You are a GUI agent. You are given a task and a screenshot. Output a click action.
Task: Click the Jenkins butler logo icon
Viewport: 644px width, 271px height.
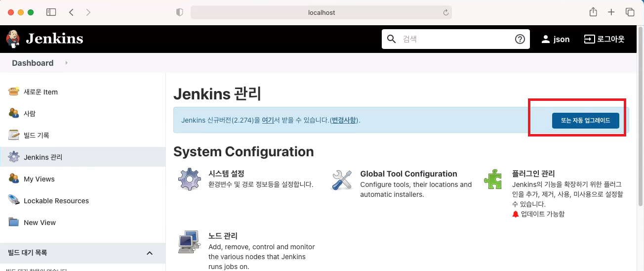[13, 39]
